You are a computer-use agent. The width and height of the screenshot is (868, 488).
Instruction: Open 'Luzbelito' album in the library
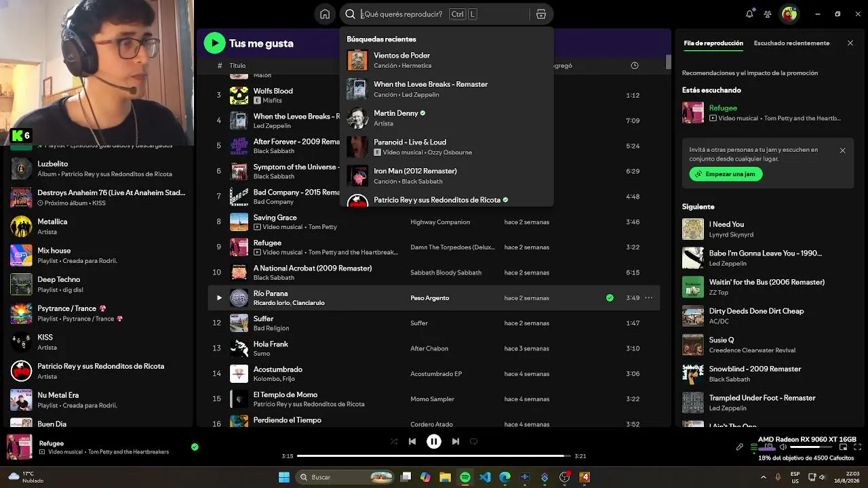[x=98, y=169]
